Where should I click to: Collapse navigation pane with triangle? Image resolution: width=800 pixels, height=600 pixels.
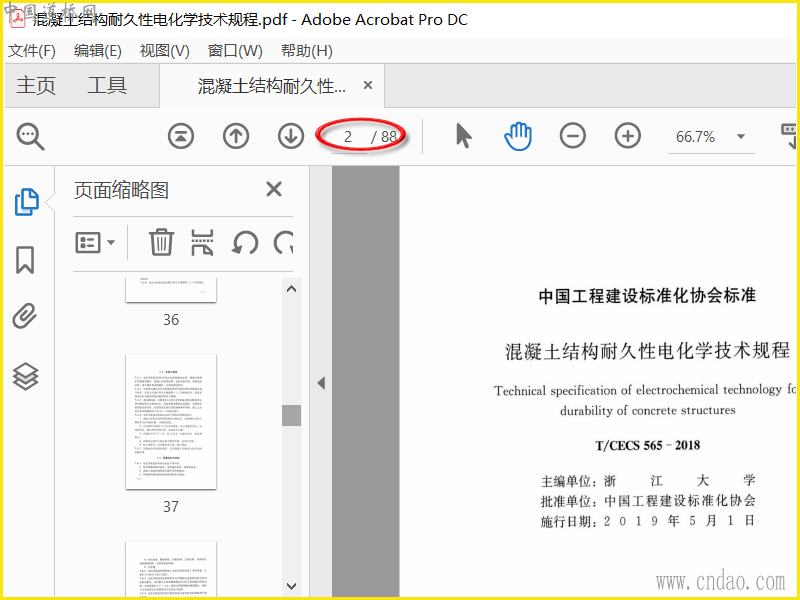[x=321, y=383]
